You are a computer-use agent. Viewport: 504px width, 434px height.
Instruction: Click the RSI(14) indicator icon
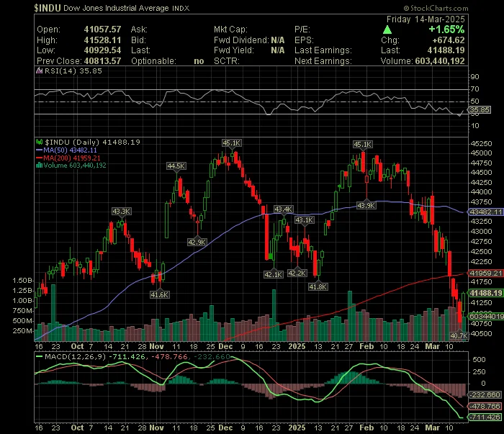39,71
